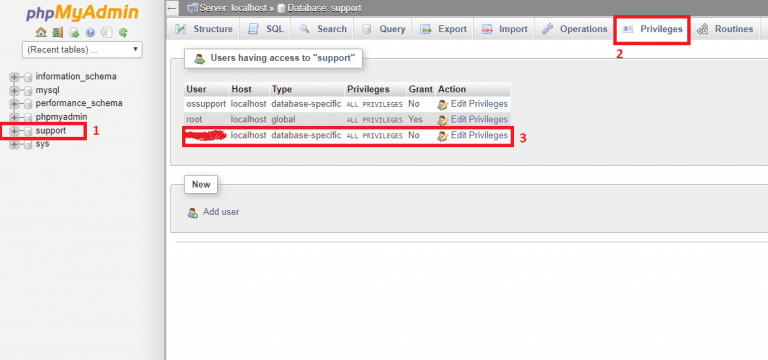
Task: Click the global type cell
Action: 306,120
